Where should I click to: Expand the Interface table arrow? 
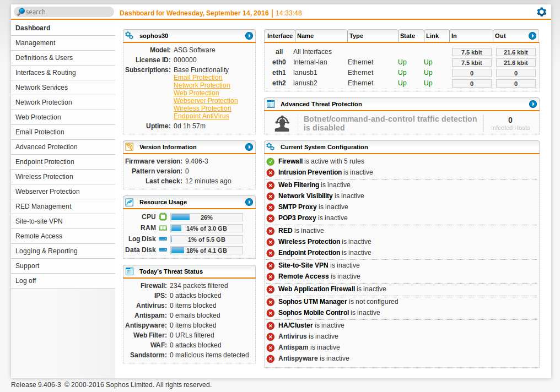point(532,35)
